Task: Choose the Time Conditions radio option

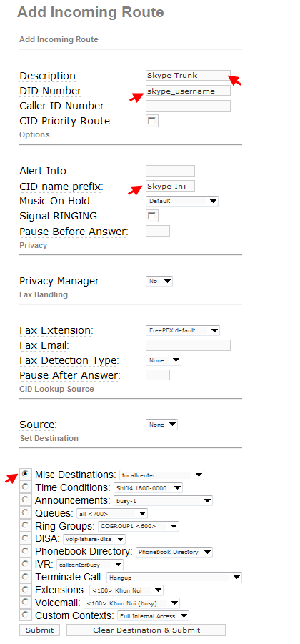Action: coord(26,487)
